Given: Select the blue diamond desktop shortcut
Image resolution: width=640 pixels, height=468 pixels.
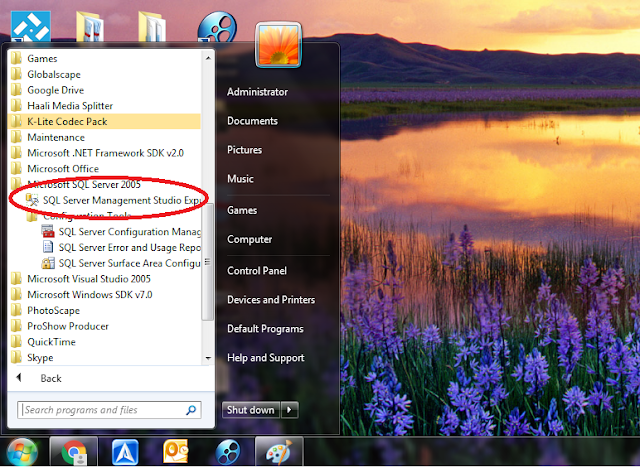Looking at the screenshot, I should pos(31,26).
